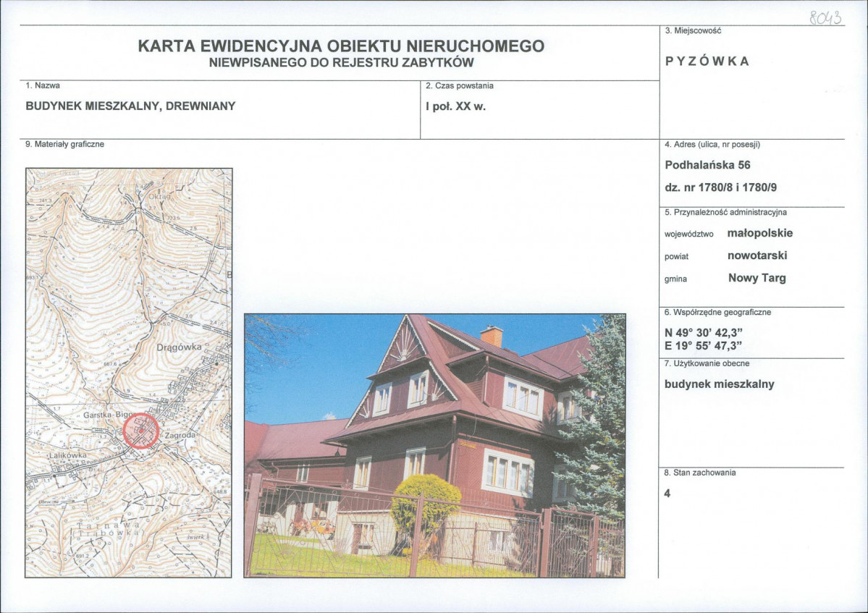This screenshot has width=868, height=613.
Task: Click '9. Materiały graficzne' label
Action: tap(64, 145)
